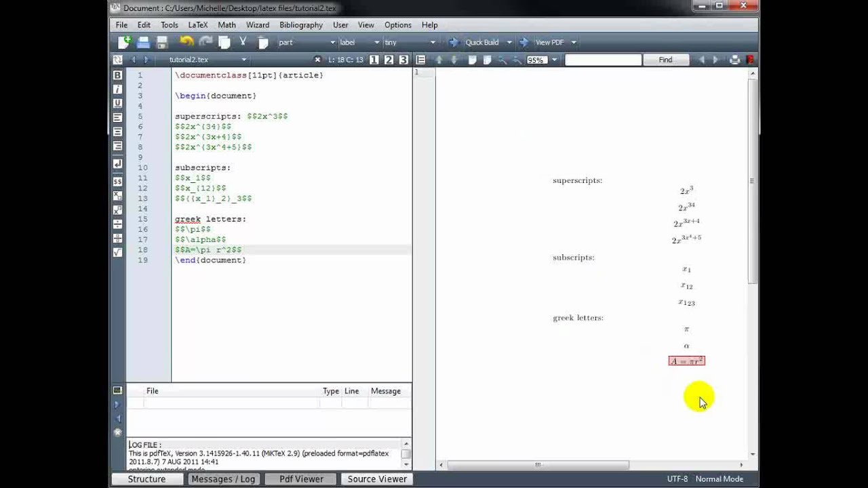Toggle the Messages / Log panel
Image resolution: width=868 pixels, height=488 pixels.
(223, 479)
